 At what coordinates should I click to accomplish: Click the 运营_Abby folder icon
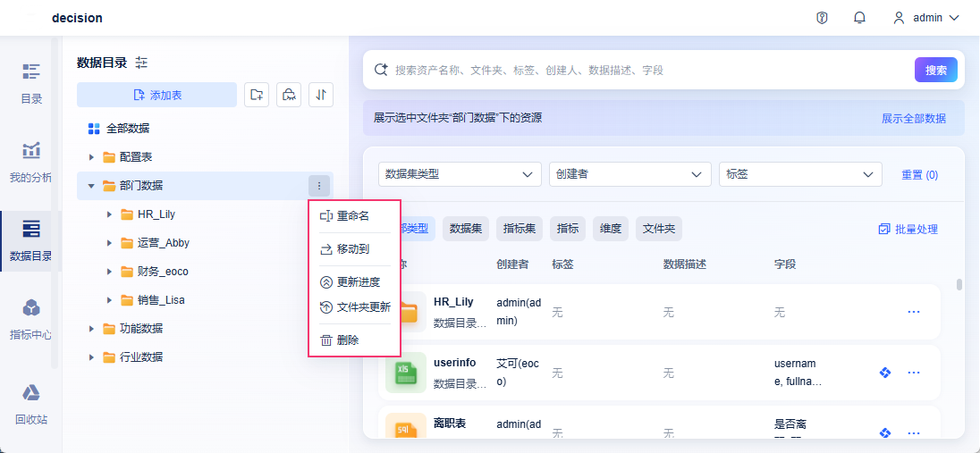coord(127,243)
